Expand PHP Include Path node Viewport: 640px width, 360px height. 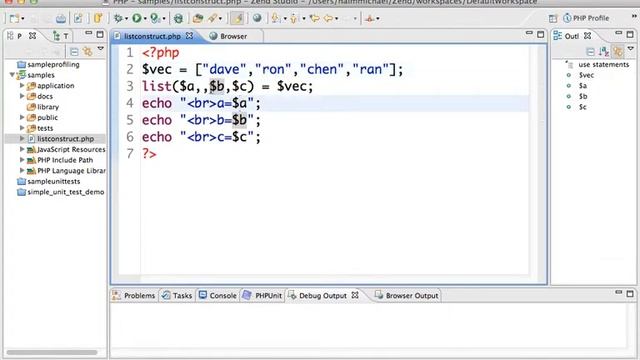(22, 160)
